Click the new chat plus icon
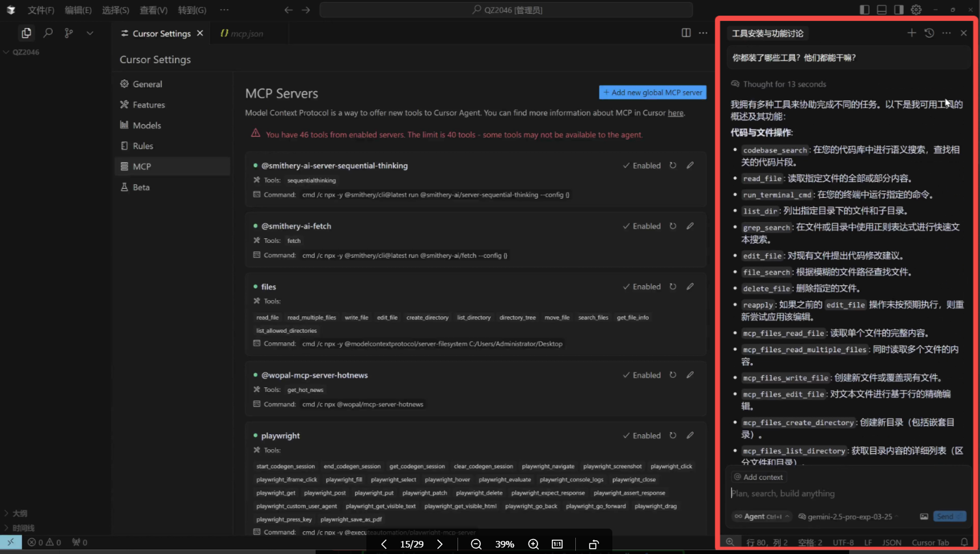The image size is (980, 554). [x=911, y=33]
